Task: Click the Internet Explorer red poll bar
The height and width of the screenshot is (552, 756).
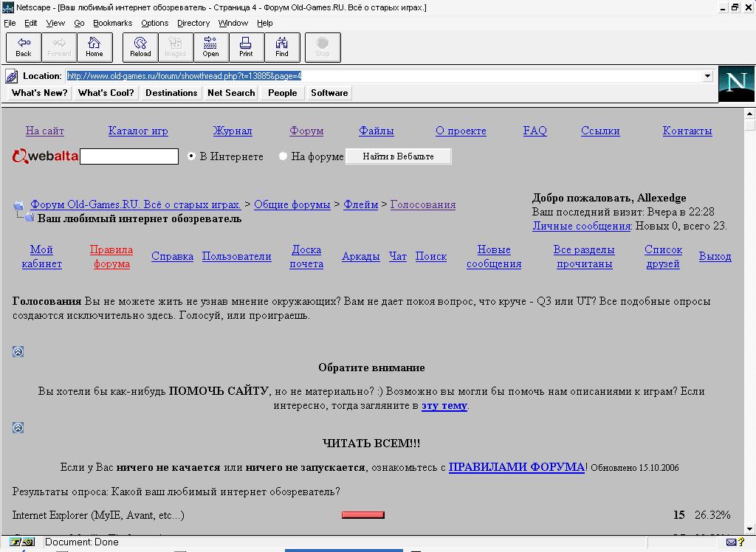Action: [x=363, y=515]
